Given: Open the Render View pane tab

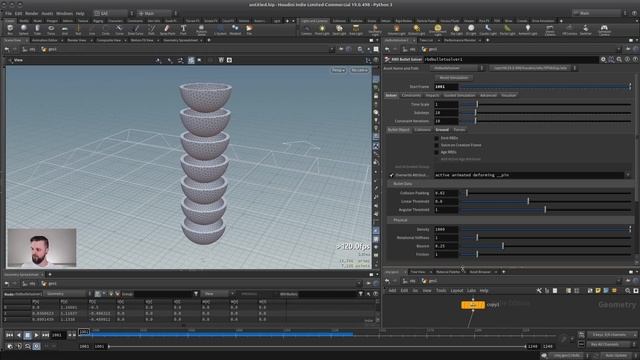Looking at the screenshot, I should point(76,40).
